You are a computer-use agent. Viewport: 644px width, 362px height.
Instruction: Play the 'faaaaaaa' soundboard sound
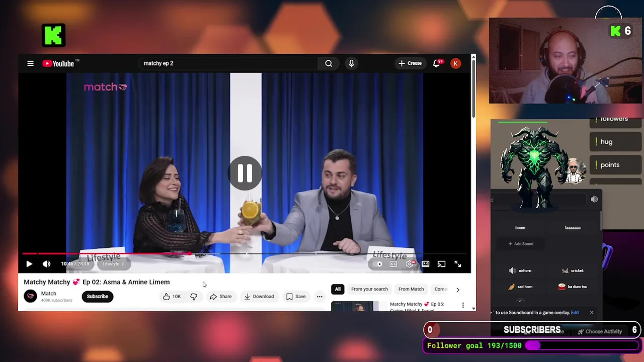pyautogui.click(x=573, y=228)
